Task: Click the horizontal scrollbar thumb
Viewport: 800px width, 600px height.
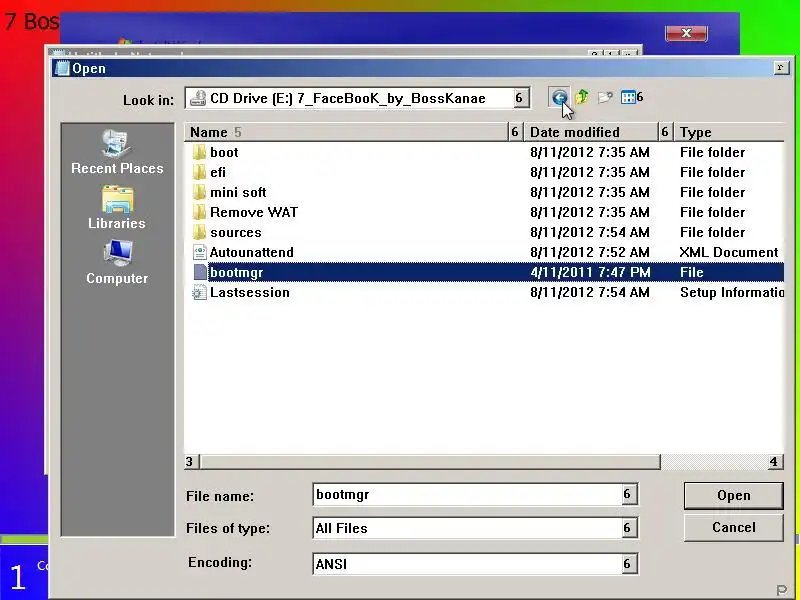Action: [x=431, y=462]
